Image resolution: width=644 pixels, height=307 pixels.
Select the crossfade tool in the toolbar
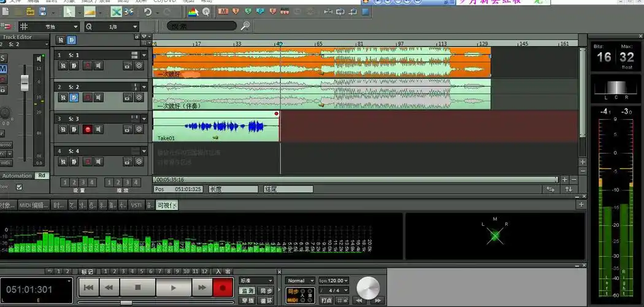coord(116,12)
